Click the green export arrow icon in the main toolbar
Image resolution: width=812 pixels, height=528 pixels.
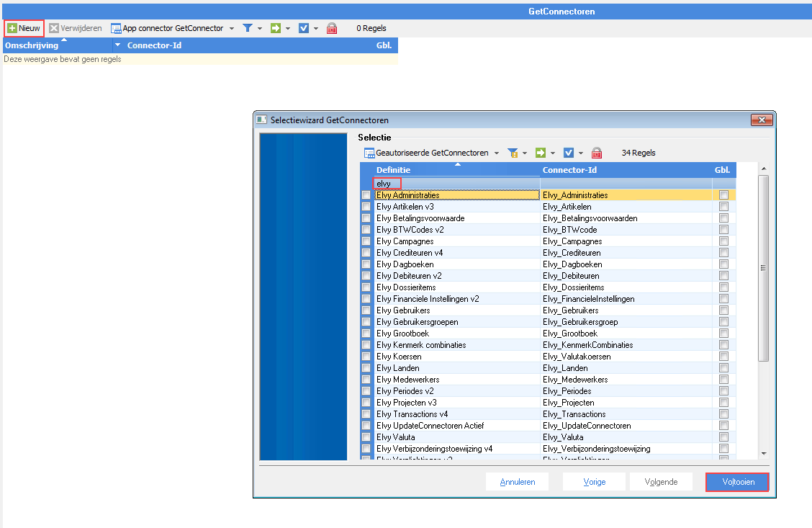(276, 28)
